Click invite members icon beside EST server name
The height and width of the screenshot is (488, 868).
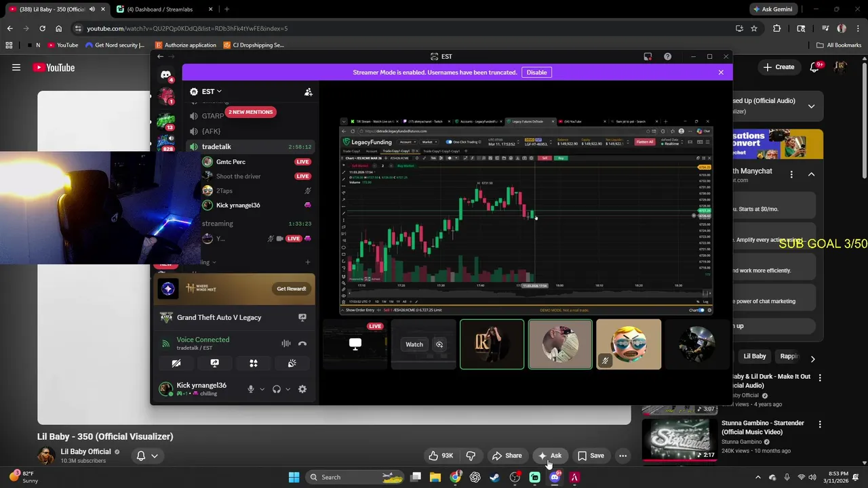[x=308, y=91]
